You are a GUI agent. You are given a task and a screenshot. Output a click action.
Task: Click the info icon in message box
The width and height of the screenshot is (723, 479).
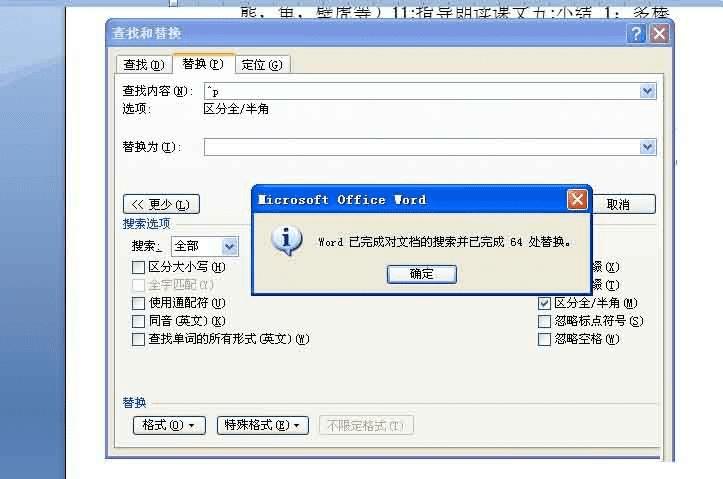click(x=287, y=241)
